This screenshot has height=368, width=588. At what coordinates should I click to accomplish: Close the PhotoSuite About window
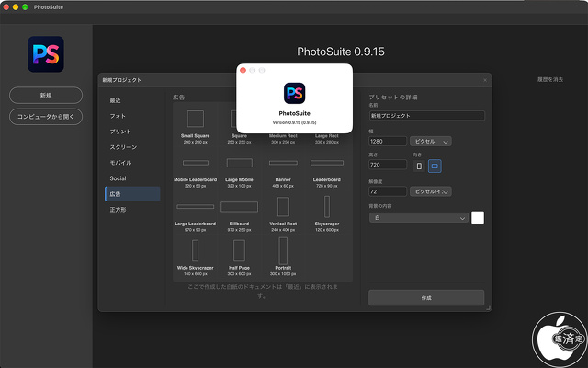[x=243, y=70]
